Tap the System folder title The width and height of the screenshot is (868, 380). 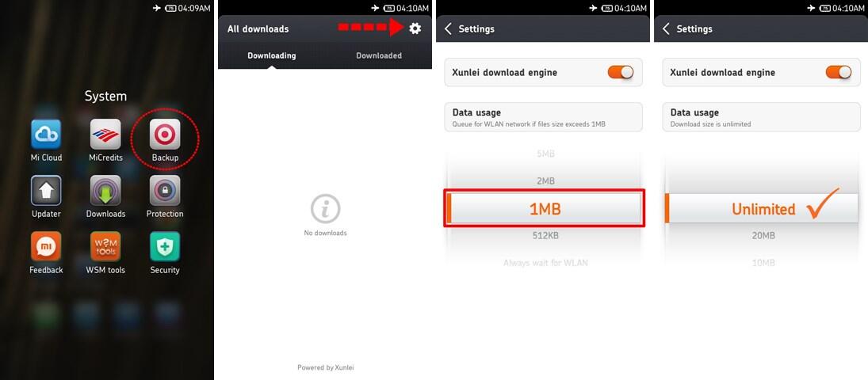coord(105,97)
